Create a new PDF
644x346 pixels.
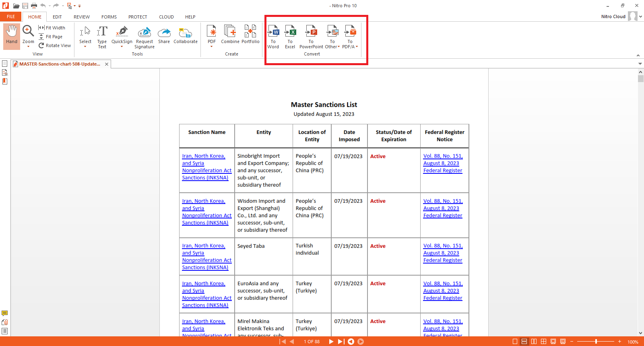pyautogui.click(x=212, y=34)
